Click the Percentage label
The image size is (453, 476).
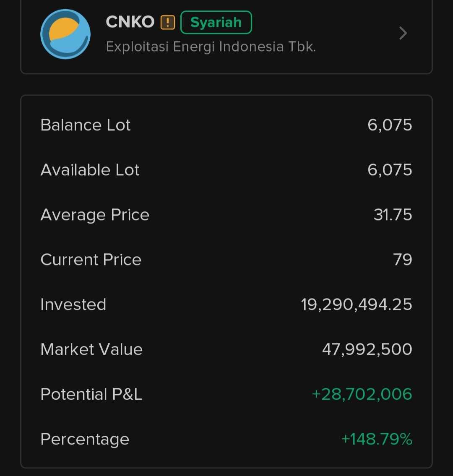(x=85, y=439)
